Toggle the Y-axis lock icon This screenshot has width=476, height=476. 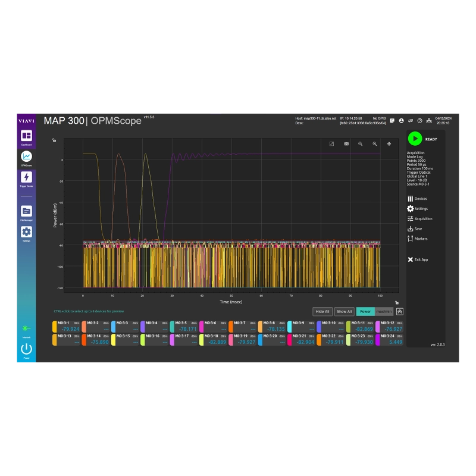(54, 140)
